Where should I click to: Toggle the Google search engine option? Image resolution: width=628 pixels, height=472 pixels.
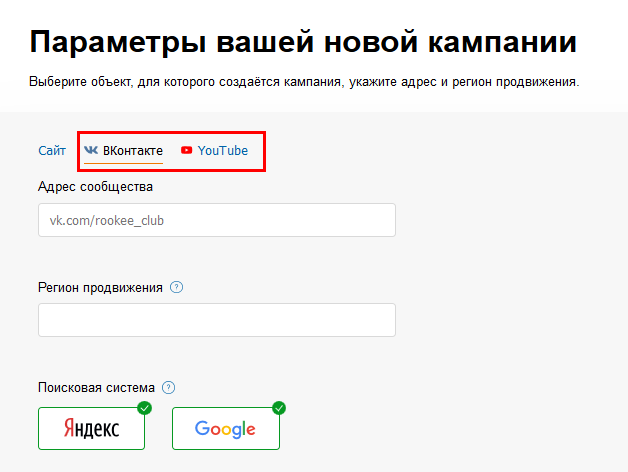[x=225, y=428]
